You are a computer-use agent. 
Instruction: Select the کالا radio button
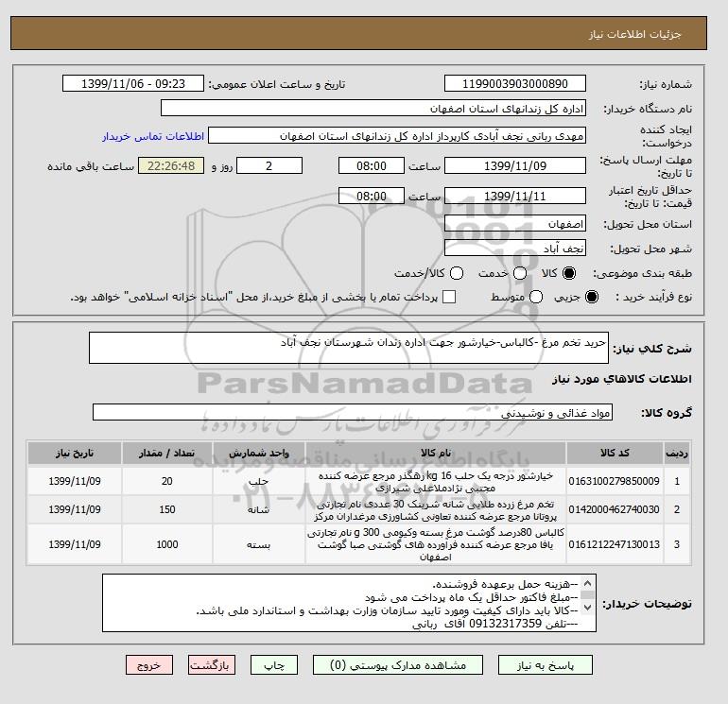pos(569,273)
